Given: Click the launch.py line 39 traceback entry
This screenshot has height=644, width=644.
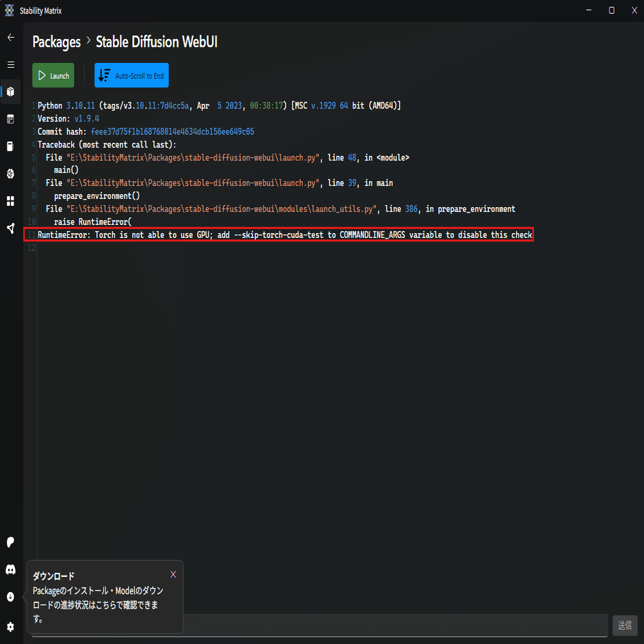Looking at the screenshot, I should pyautogui.click(x=219, y=183).
